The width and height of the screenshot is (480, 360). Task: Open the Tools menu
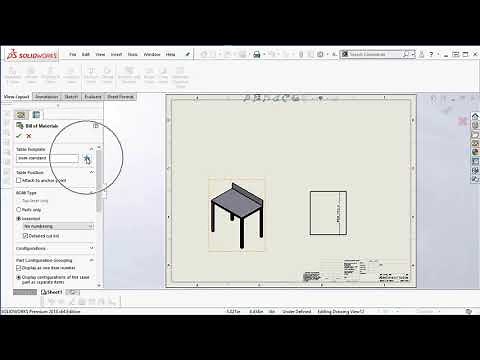point(133,54)
